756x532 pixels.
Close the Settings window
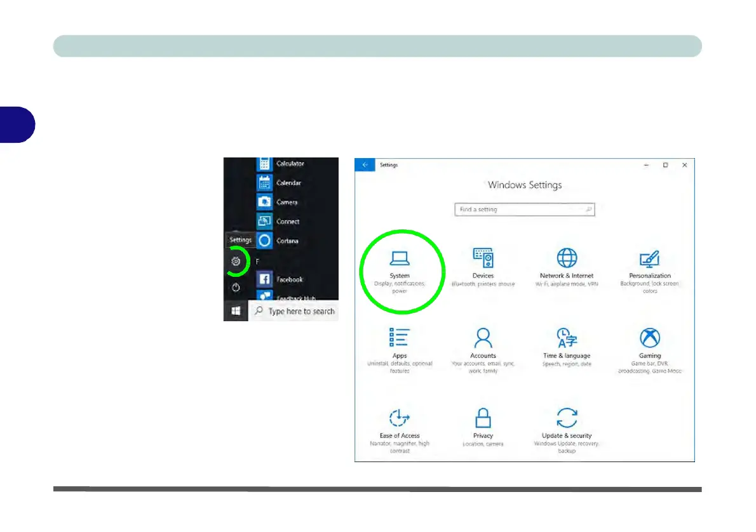pyautogui.click(x=685, y=165)
